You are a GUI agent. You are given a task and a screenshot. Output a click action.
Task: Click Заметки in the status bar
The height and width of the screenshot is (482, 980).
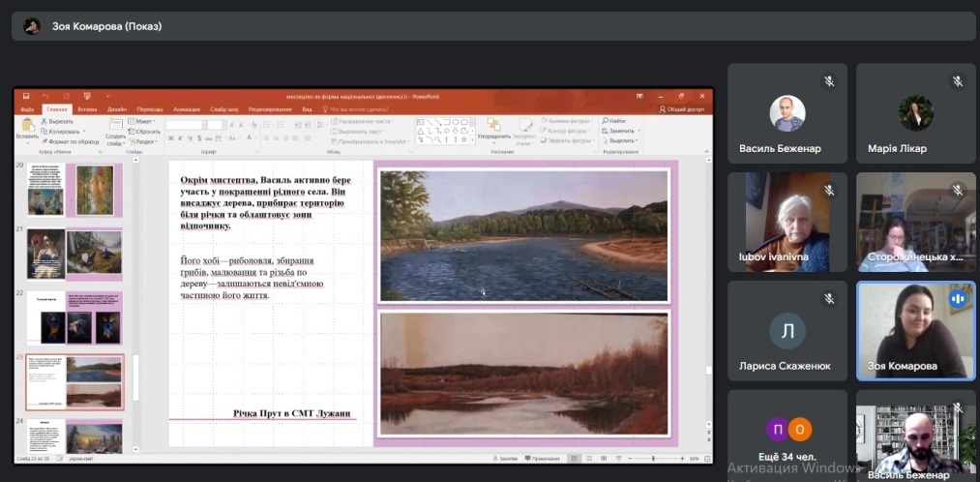pyautogui.click(x=504, y=458)
